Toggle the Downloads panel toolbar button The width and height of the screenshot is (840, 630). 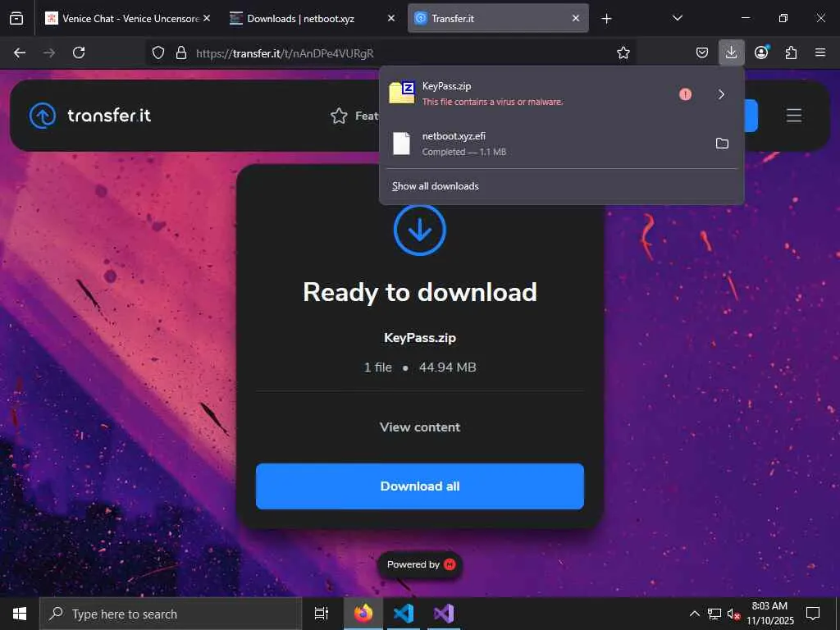[731, 52]
